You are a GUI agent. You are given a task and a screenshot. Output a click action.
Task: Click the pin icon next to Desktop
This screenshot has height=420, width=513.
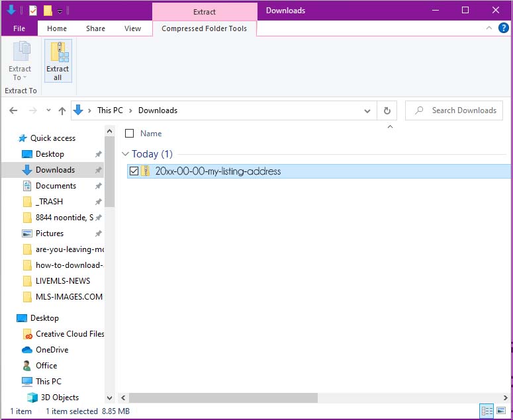click(x=98, y=154)
